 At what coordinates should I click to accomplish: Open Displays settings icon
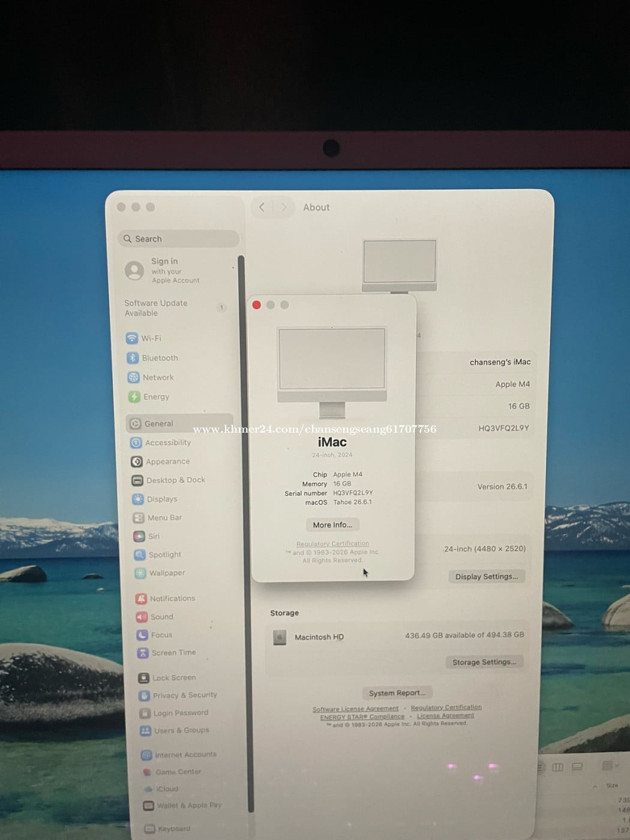click(x=138, y=499)
